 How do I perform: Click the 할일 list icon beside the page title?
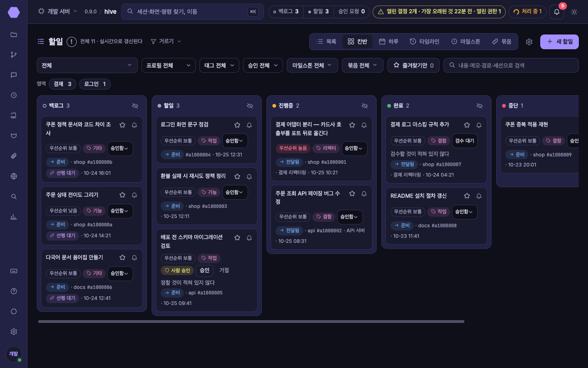[x=41, y=41]
